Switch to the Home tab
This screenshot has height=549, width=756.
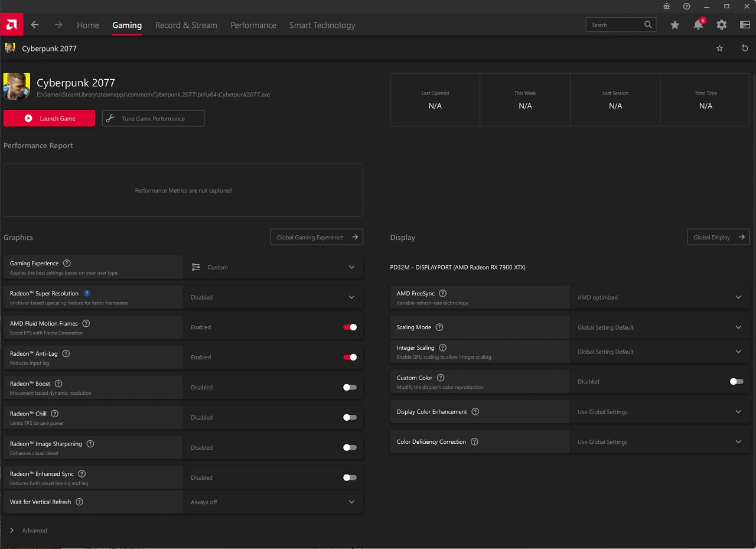tap(88, 25)
